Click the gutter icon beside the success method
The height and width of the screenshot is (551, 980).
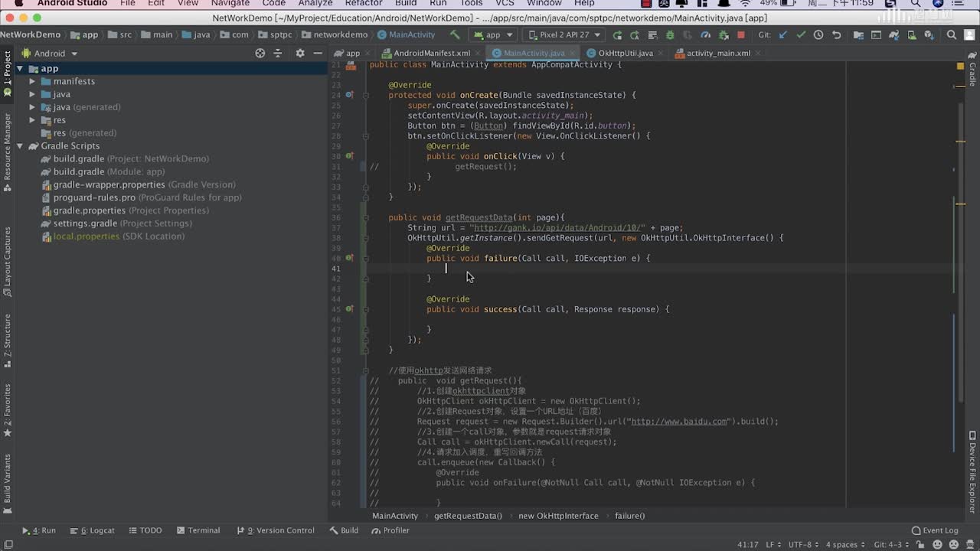click(349, 309)
